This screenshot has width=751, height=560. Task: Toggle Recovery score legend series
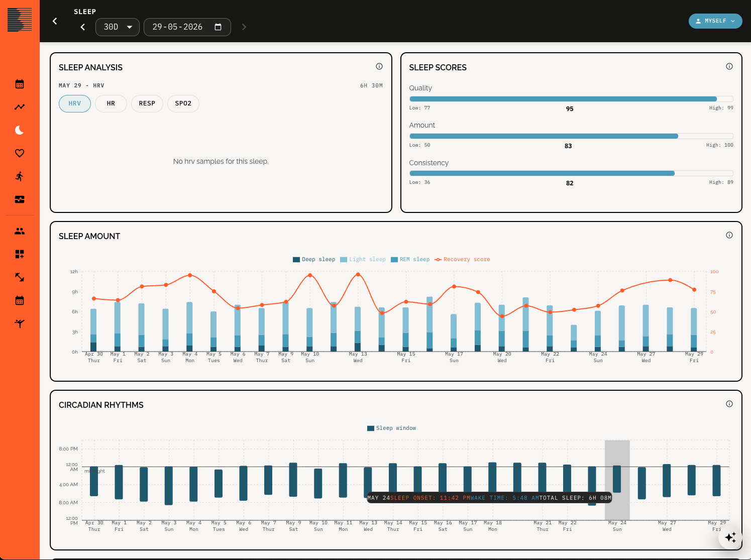[x=462, y=260]
